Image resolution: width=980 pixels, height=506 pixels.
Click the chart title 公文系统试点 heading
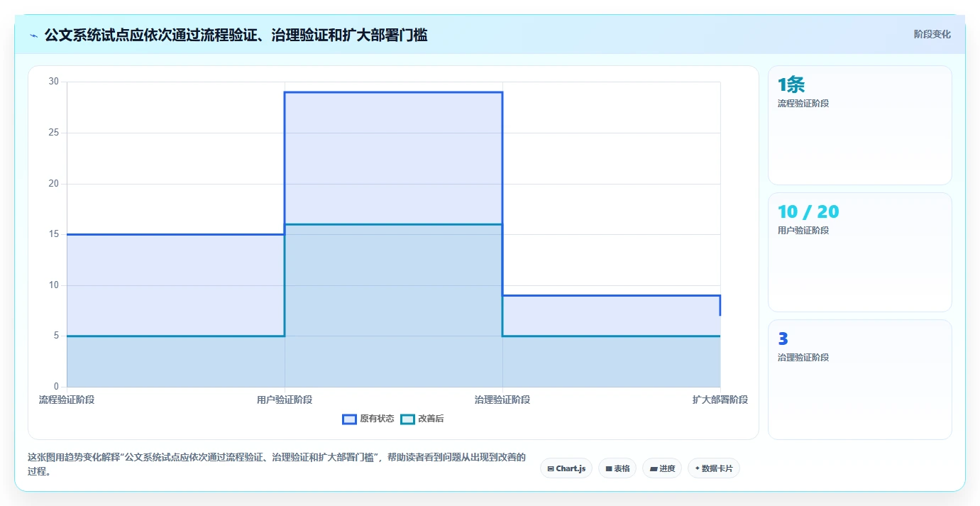point(236,35)
